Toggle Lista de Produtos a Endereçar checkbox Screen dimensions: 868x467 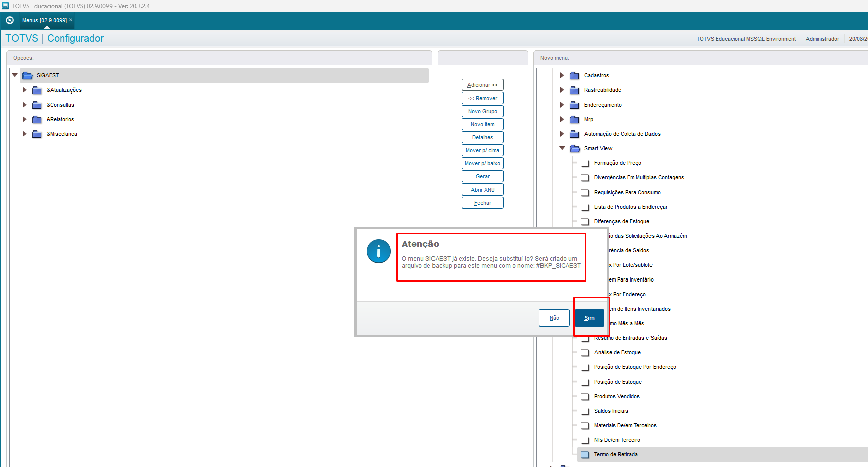click(585, 207)
